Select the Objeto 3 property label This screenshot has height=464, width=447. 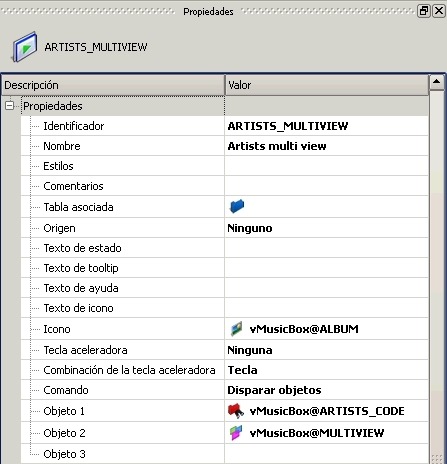coord(64,454)
